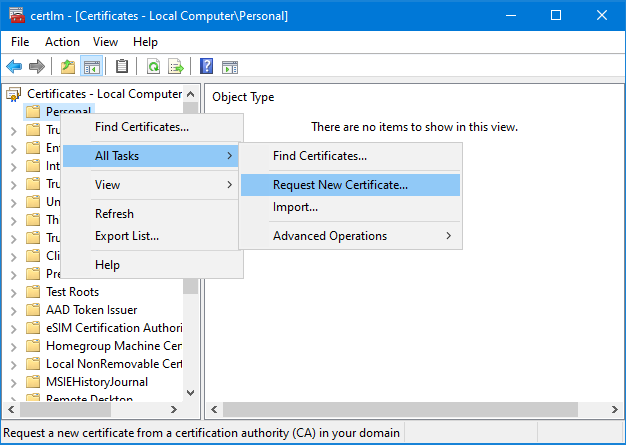Click the MSIEHistoryJournal folder icon
Screen dimensions: 626x445
point(33,382)
